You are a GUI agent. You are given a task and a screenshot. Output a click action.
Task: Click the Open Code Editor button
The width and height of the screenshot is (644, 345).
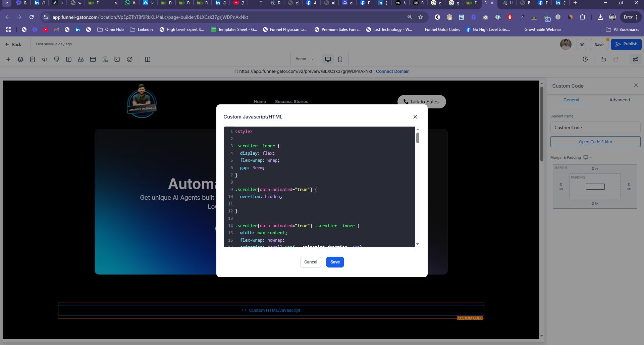(x=595, y=142)
